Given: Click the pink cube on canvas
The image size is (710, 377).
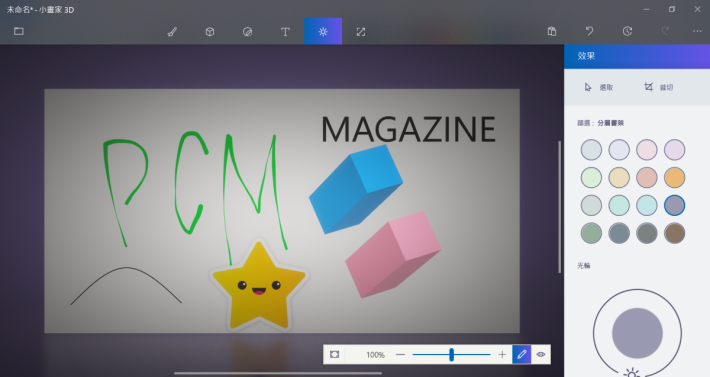Looking at the screenshot, I should 393,254.
